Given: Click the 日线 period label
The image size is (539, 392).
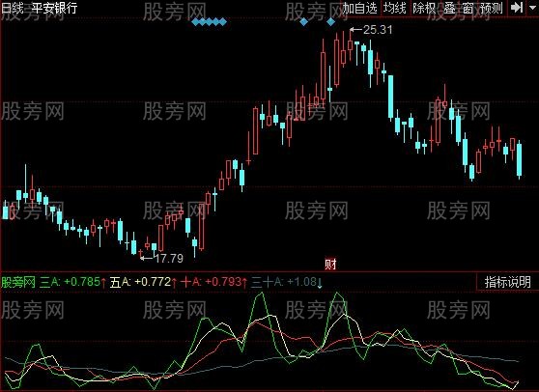Looking at the screenshot, I should (13, 8).
